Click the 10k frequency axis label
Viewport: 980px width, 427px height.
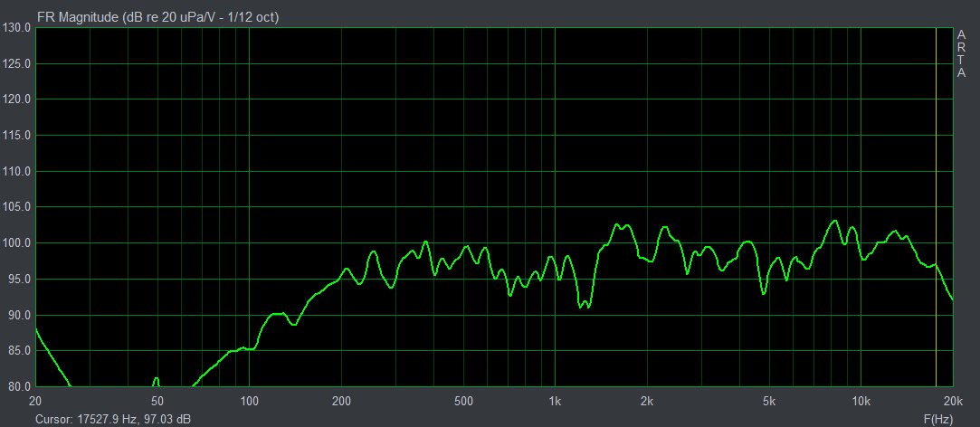[x=861, y=401]
